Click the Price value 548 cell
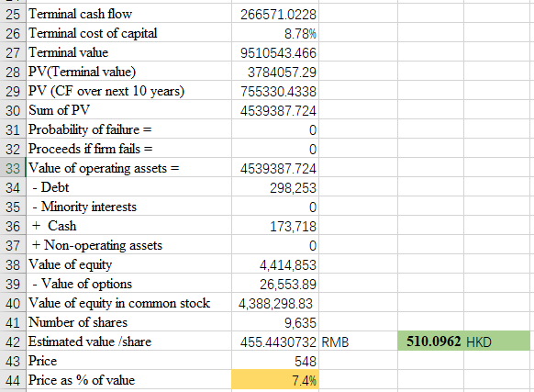The width and height of the screenshot is (534, 392). 275,361
